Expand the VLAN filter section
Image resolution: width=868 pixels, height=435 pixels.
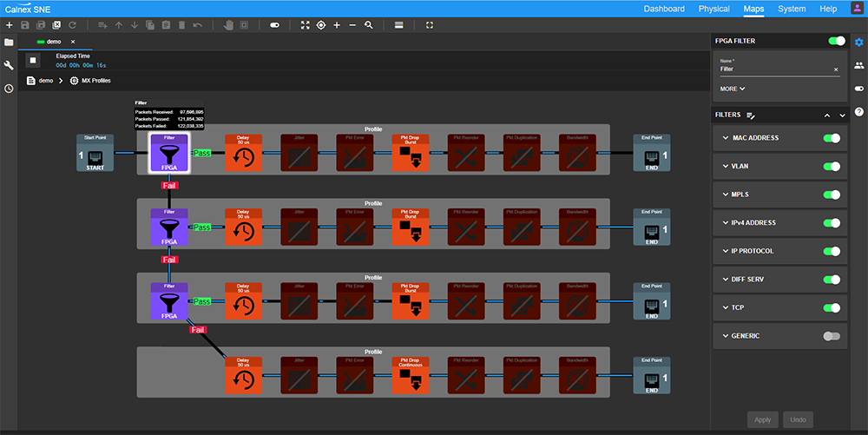click(726, 167)
